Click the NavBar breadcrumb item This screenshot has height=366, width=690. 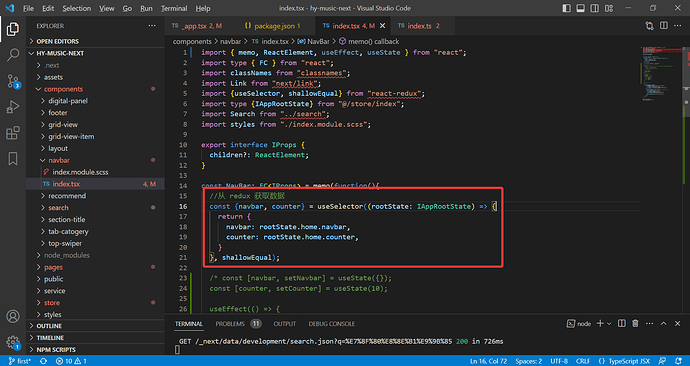tap(313, 41)
